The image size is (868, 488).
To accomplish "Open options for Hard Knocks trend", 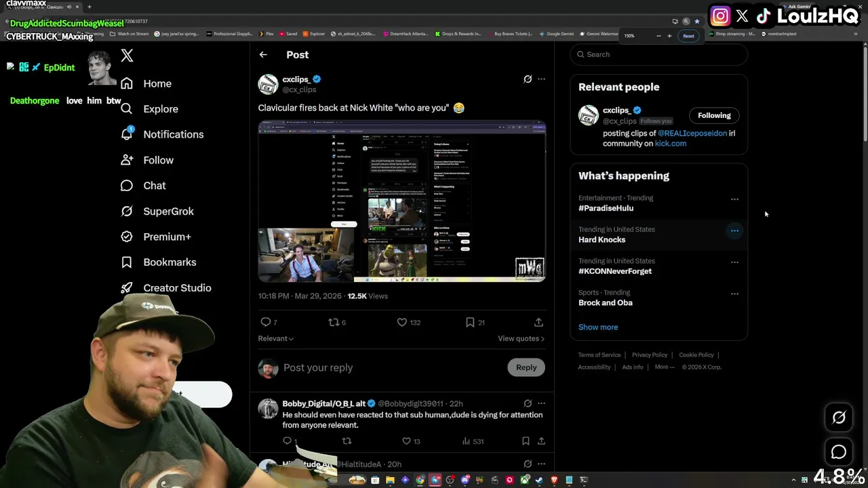I will (x=734, y=231).
